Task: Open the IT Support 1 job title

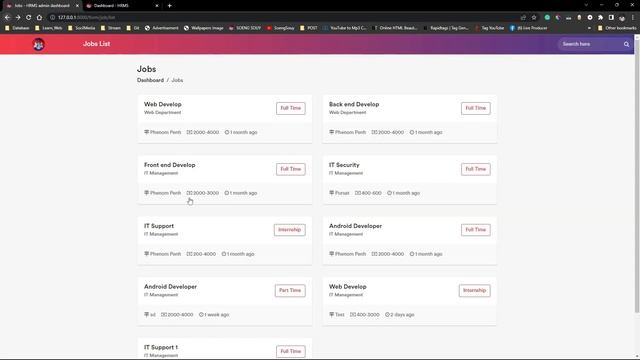Action: [161, 348]
